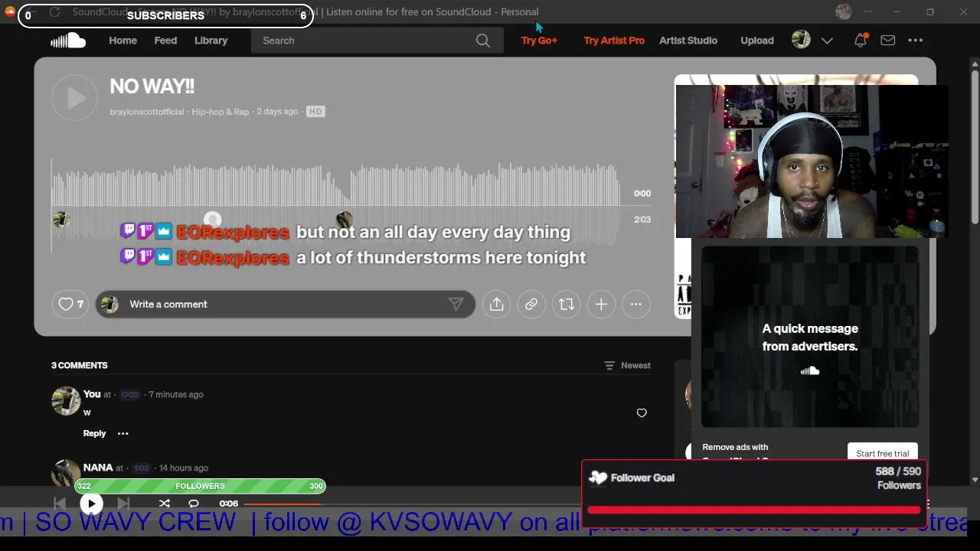Click the Write a comment field
The image size is (980, 551).
point(285,304)
